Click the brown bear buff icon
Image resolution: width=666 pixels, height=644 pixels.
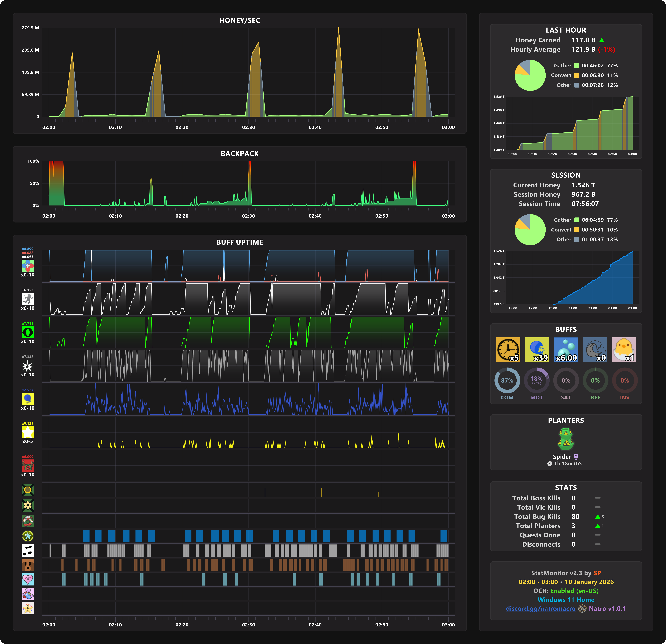(28, 565)
